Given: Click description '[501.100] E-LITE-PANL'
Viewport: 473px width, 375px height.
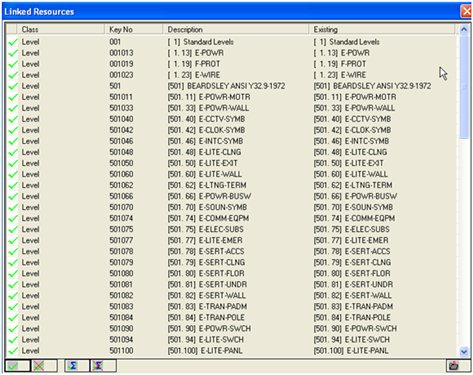Looking at the screenshot, I should coord(205,351).
